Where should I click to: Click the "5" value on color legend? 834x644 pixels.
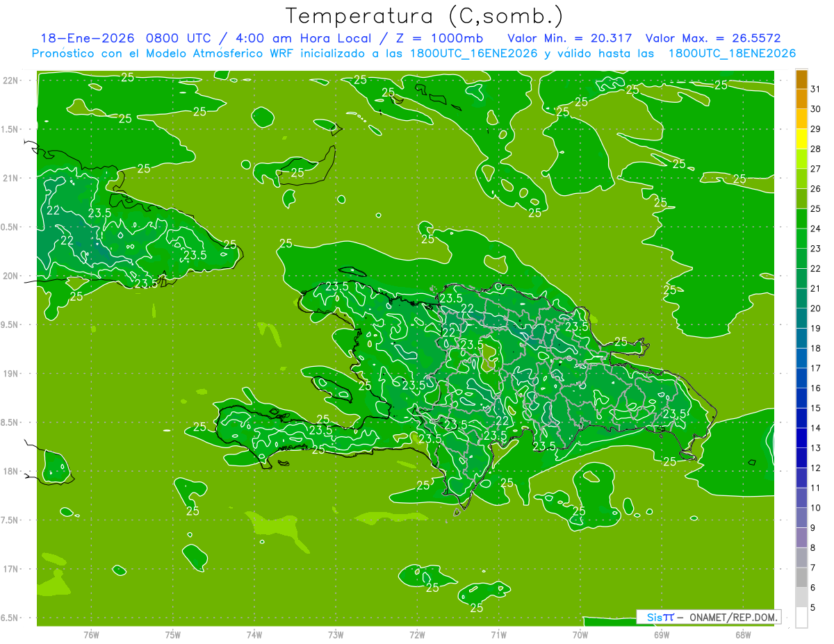point(813,608)
